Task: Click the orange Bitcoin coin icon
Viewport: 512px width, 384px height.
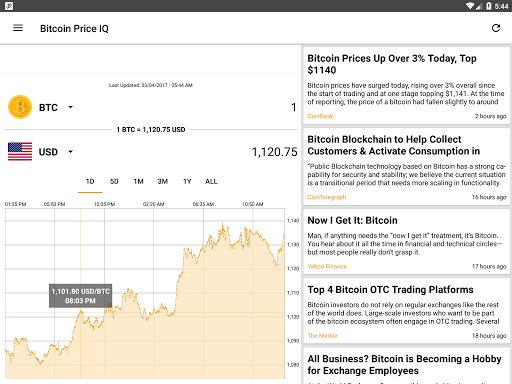Action: (x=20, y=107)
